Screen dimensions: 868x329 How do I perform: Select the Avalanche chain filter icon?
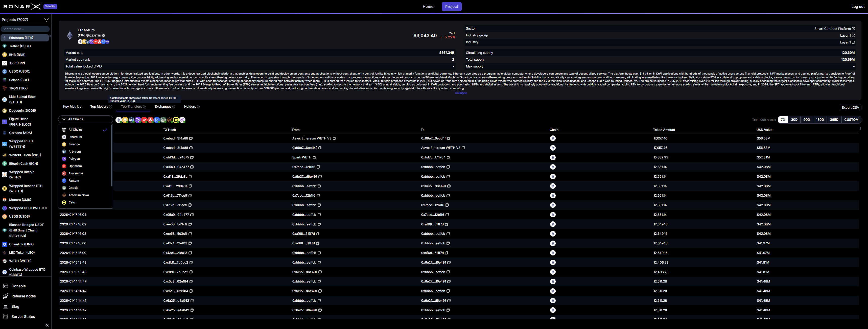[x=150, y=120]
